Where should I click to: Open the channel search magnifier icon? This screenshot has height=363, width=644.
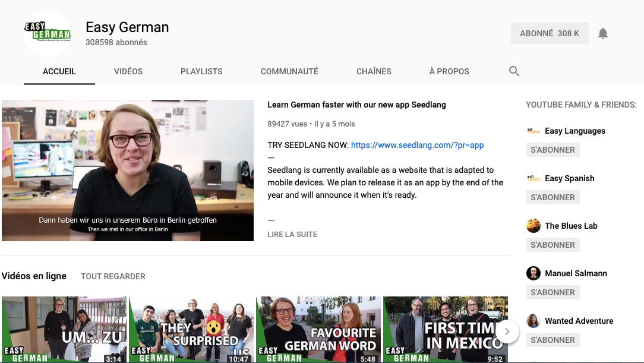tap(514, 71)
